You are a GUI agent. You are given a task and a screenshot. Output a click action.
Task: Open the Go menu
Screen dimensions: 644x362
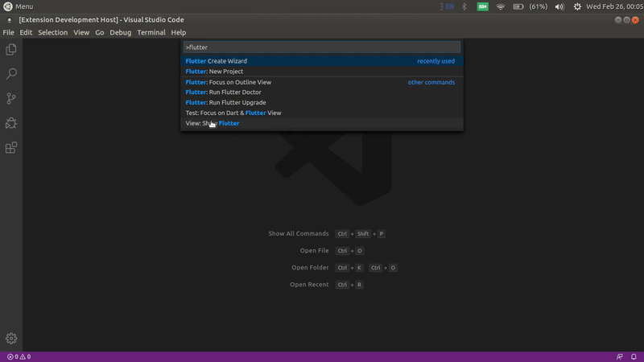(x=99, y=32)
